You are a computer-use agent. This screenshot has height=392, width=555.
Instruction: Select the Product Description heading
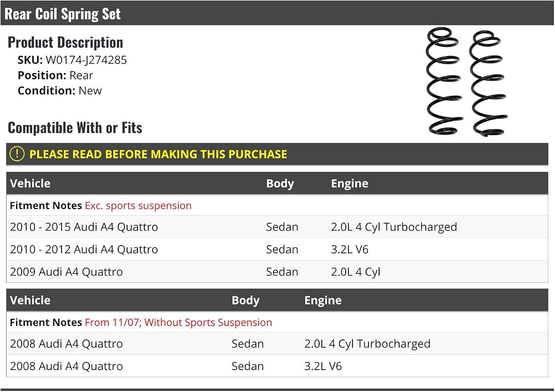65,43
